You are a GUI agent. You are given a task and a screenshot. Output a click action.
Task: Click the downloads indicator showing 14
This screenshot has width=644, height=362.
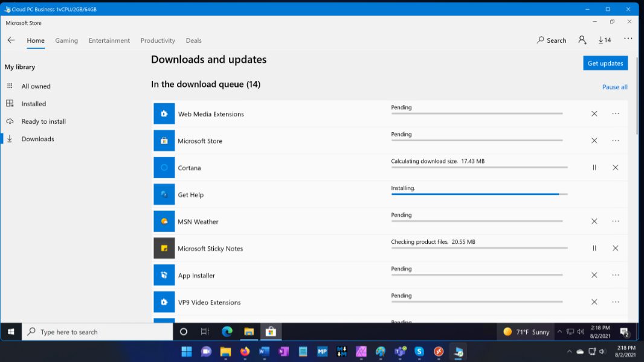(604, 40)
